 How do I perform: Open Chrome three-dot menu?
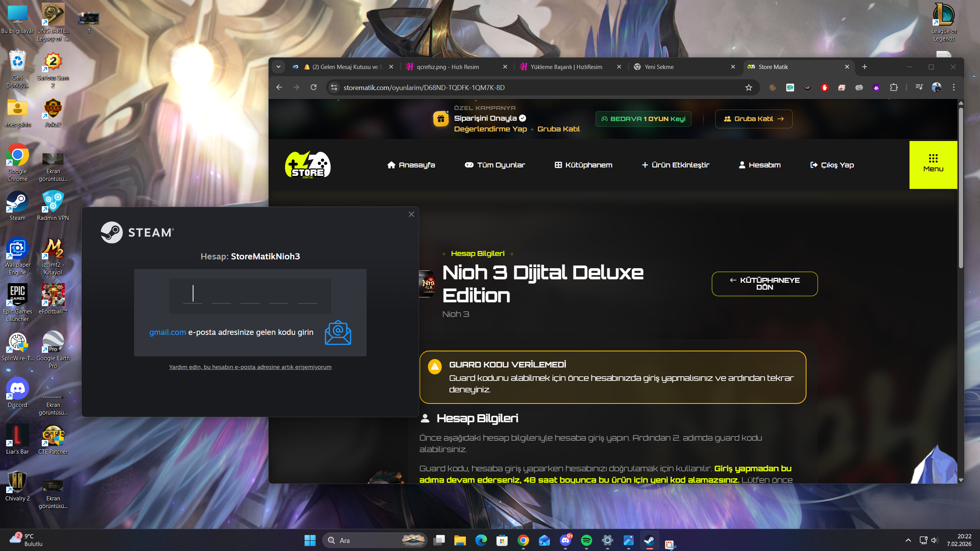pos(954,87)
